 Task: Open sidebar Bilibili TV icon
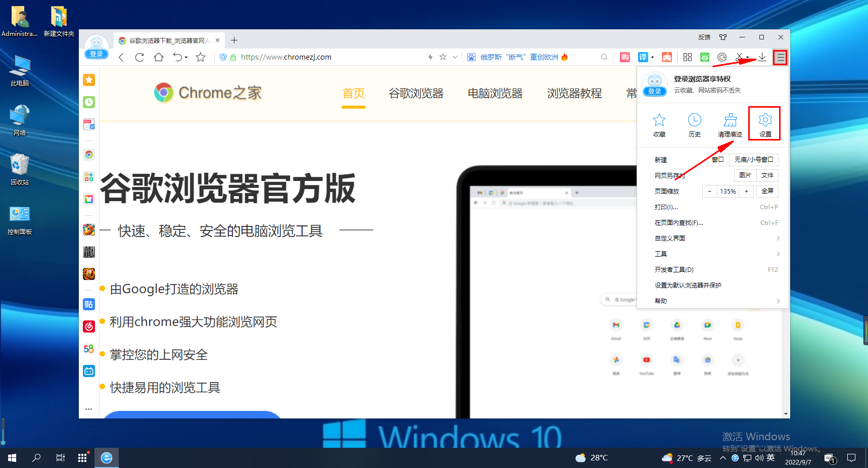[x=89, y=371]
